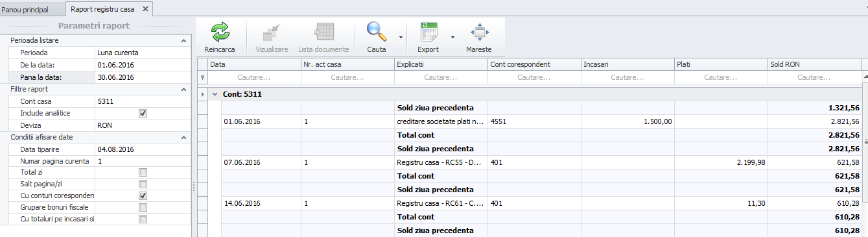
Task: Open the Export dropdown arrow
Action: (452, 38)
